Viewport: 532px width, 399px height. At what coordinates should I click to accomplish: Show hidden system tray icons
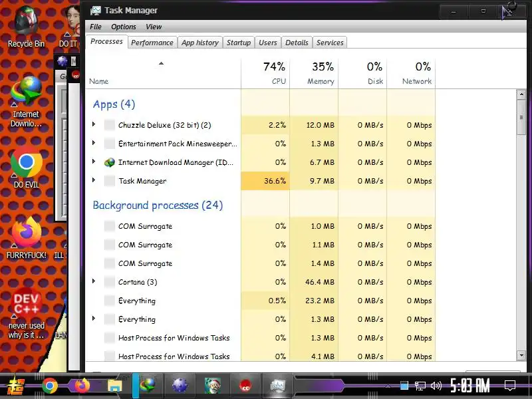click(388, 386)
